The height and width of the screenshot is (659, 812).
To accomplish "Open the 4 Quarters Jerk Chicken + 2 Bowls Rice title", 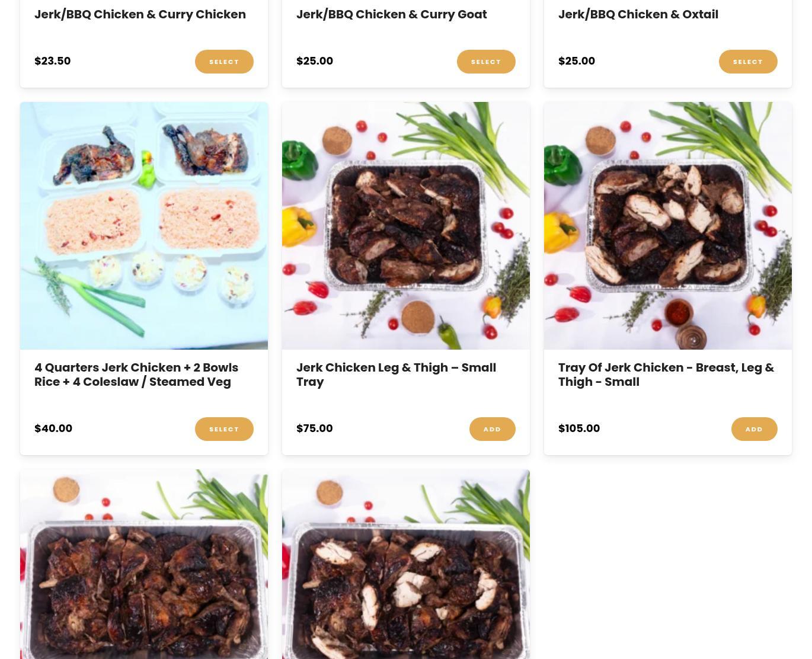I will [x=136, y=375].
